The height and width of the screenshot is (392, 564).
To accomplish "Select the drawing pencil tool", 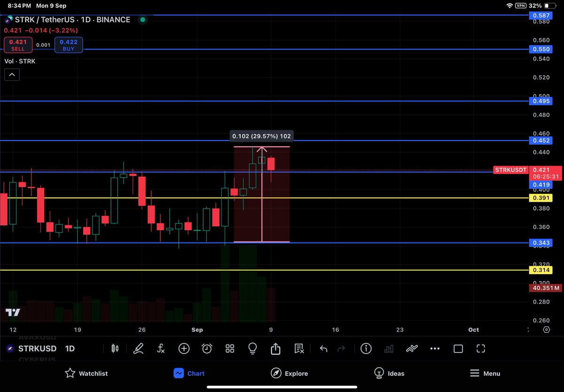I will [x=138, y=348].
